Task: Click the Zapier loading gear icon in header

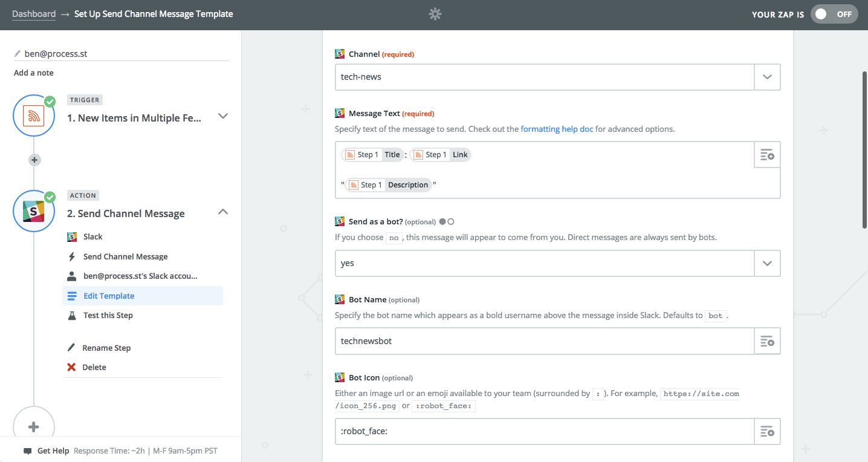Action: (435, 14)
